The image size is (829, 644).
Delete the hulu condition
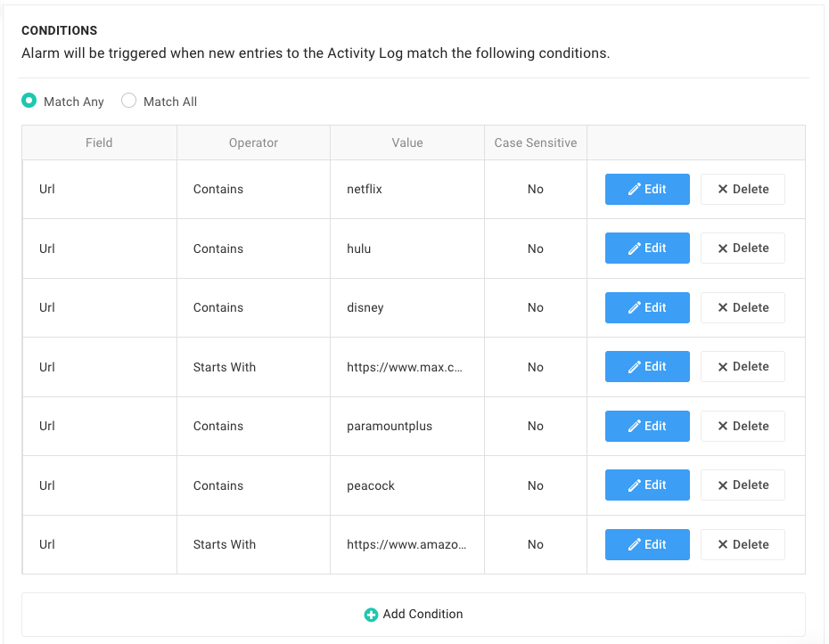coord(743,249)
